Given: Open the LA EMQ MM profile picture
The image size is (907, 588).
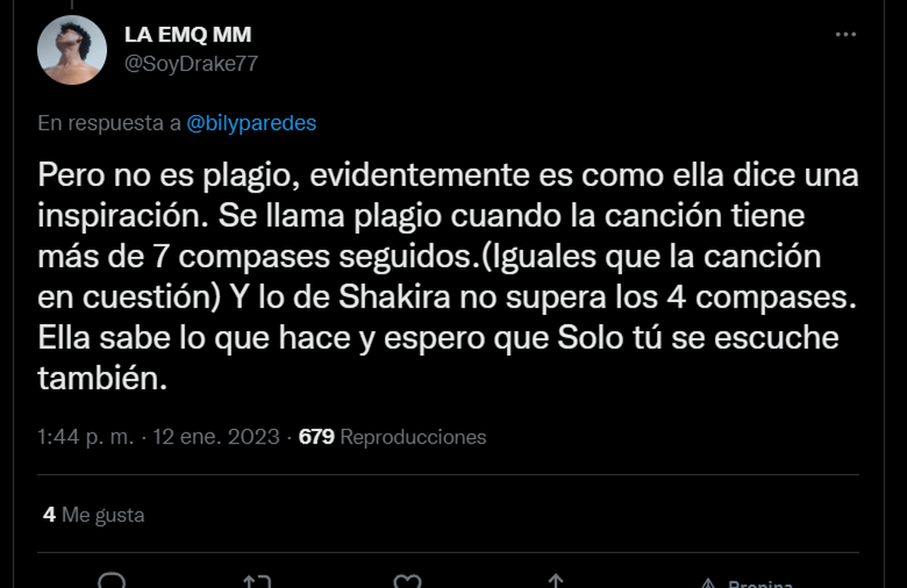Looking at the screenshot, I should point(72,50).
